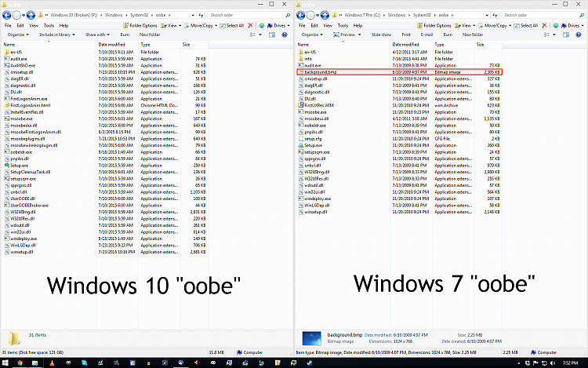The width and height of the screenshot is (588, 368).
Task: Click E-mail in the Windows 7 window
Action: pyautogui.click(x=426, y=35)
